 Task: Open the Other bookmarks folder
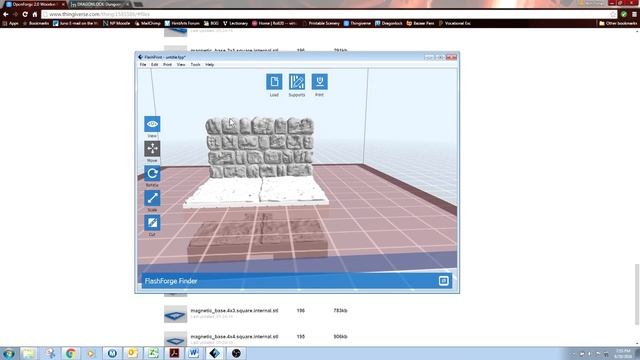618,23
